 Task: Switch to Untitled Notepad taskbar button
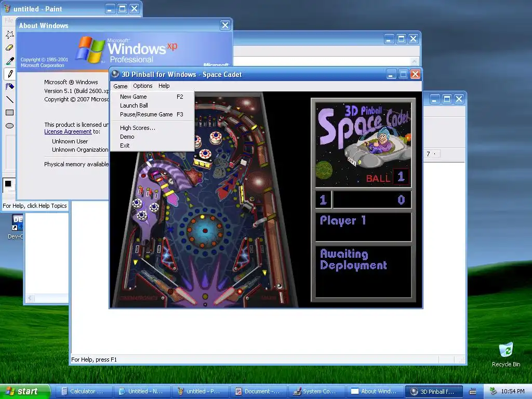point(141,391)
